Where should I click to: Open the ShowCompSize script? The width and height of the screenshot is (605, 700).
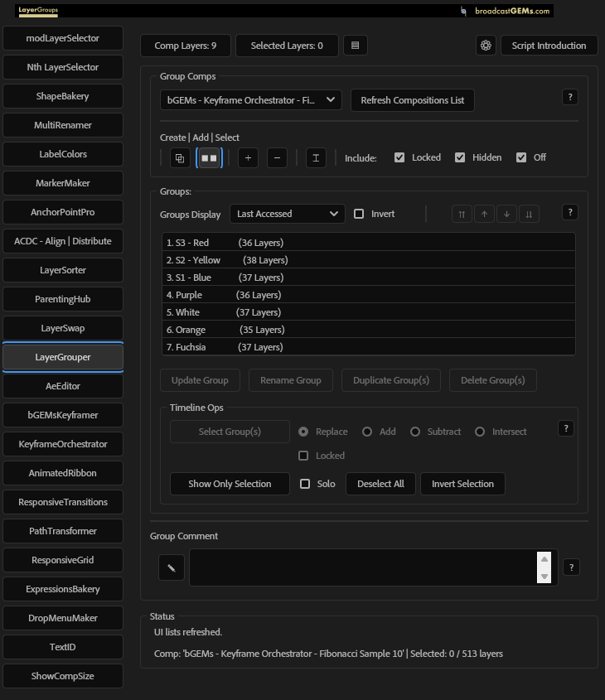(x=63, y=676)
